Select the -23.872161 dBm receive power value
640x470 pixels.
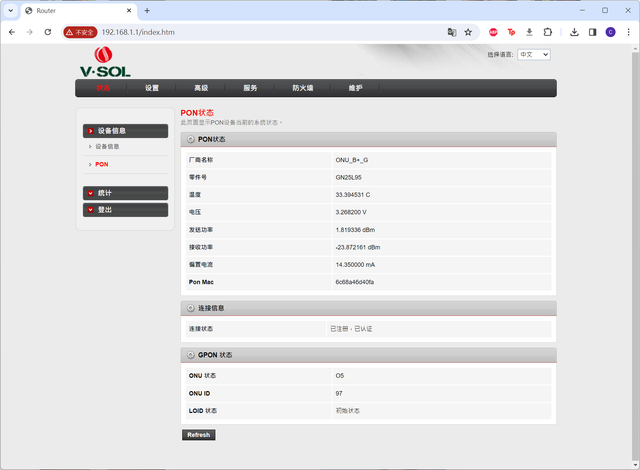pyautogui.click(x=358, y=247)
